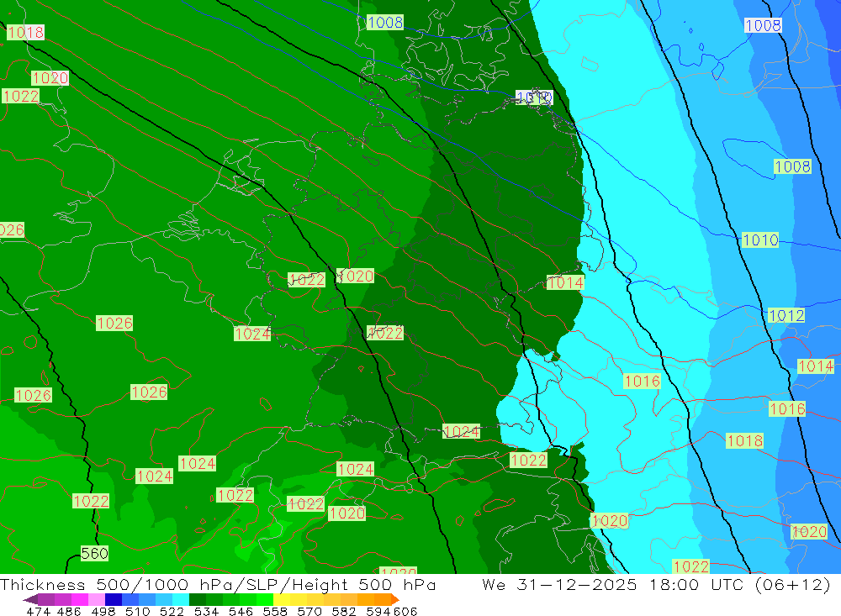Click the orange arrow tip ending the legend
The height and width of the screenshot is (616, 841).
(395, 599)
